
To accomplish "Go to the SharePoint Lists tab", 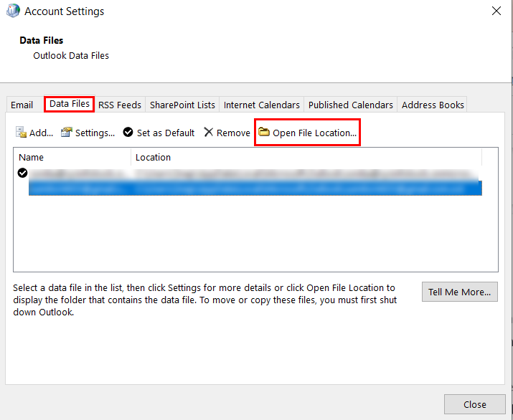I will [182, 105].
